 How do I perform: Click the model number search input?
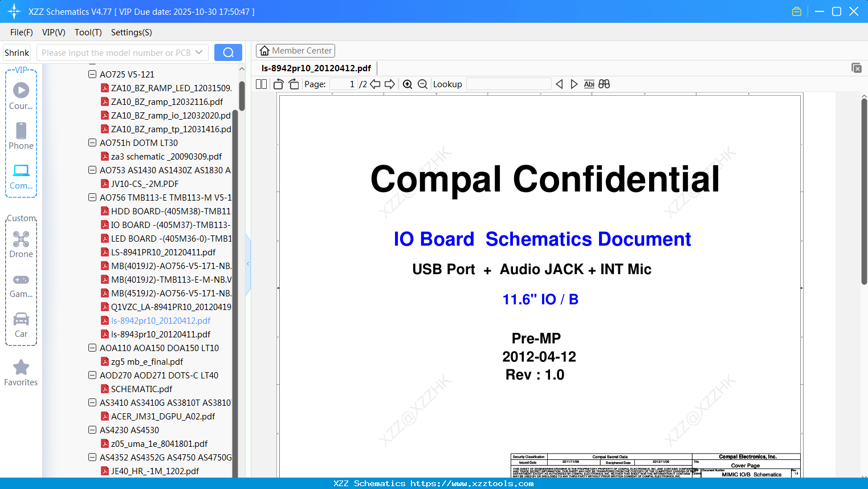(x=116, y=52)
